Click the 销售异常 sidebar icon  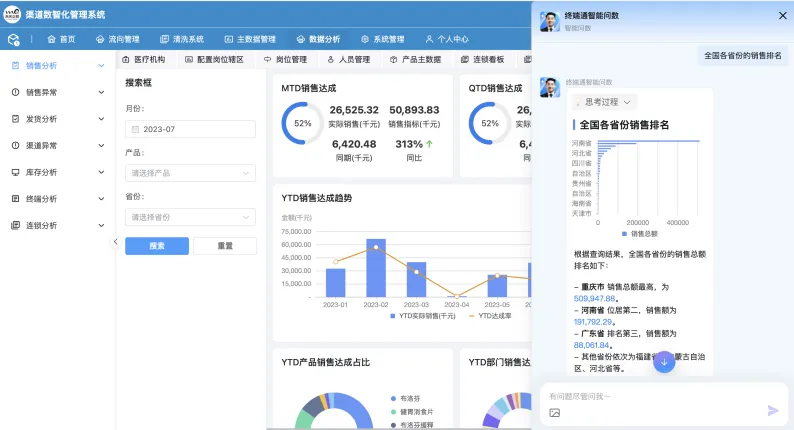coord(15,92)
